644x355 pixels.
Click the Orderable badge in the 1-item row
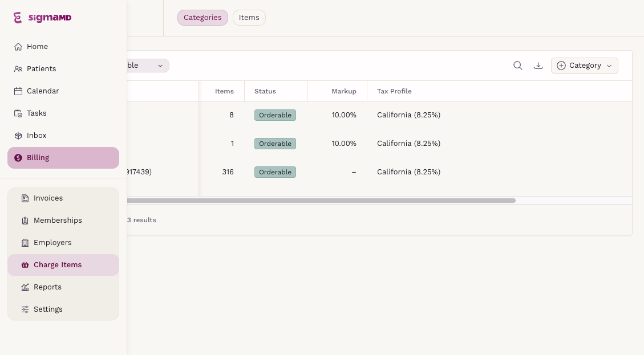275,144
